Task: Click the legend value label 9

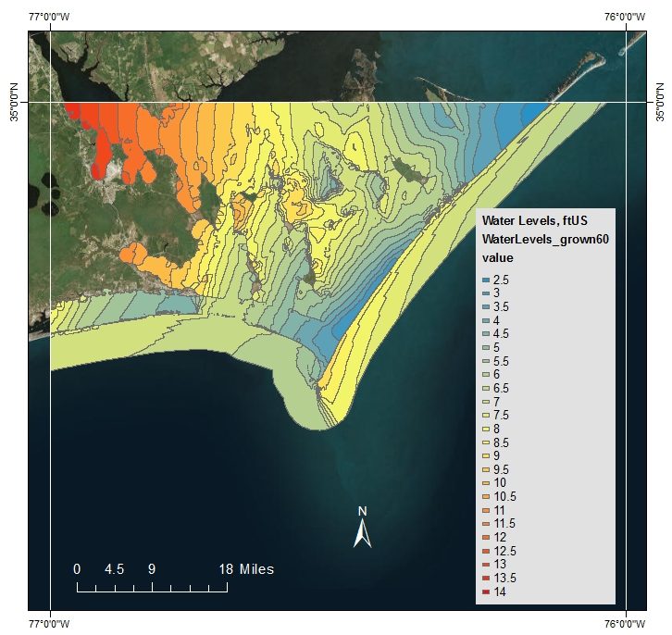Action: coord(496,456)
